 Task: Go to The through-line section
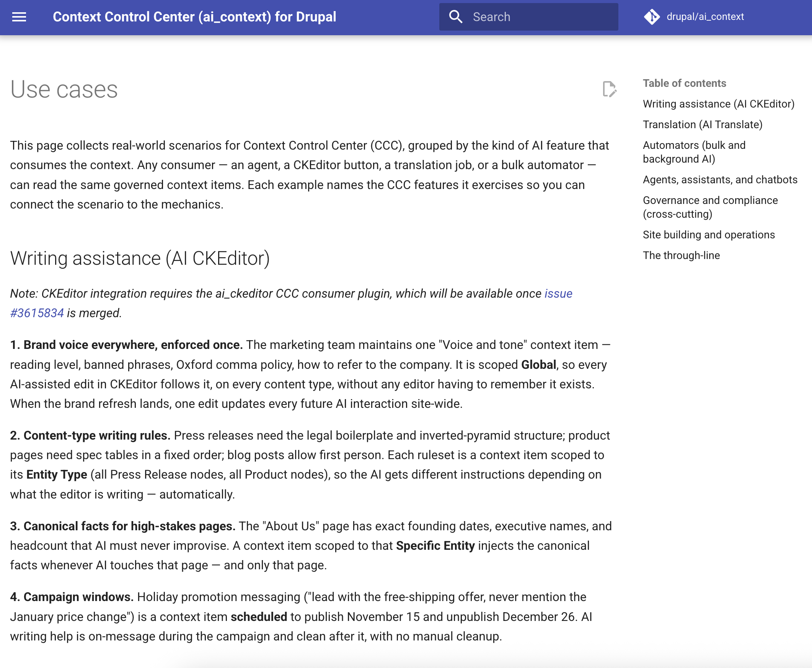click(x=681, y=256)
